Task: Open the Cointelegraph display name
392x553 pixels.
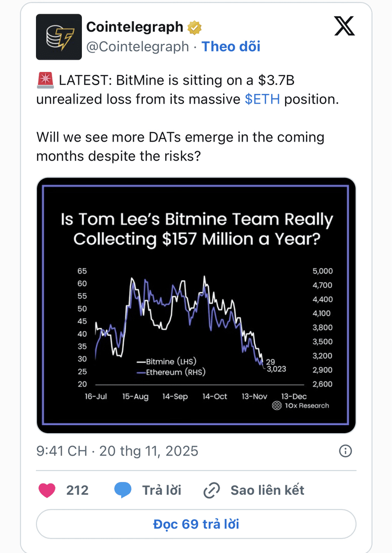Action: (134, 27)
